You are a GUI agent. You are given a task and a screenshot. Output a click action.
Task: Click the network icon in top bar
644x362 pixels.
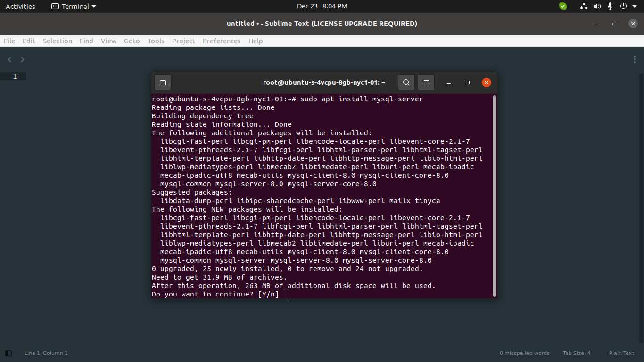[x=584, y=6]
